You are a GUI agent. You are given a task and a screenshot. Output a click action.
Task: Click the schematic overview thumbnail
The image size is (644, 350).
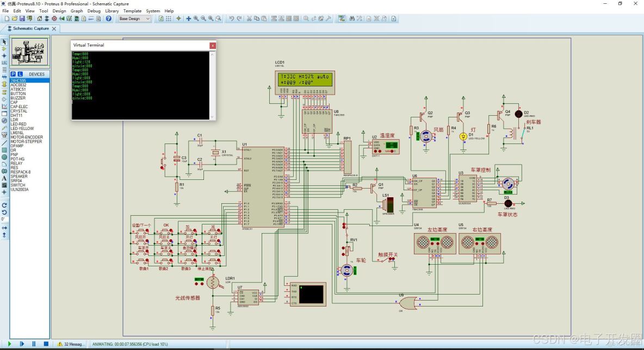(29, 52)
